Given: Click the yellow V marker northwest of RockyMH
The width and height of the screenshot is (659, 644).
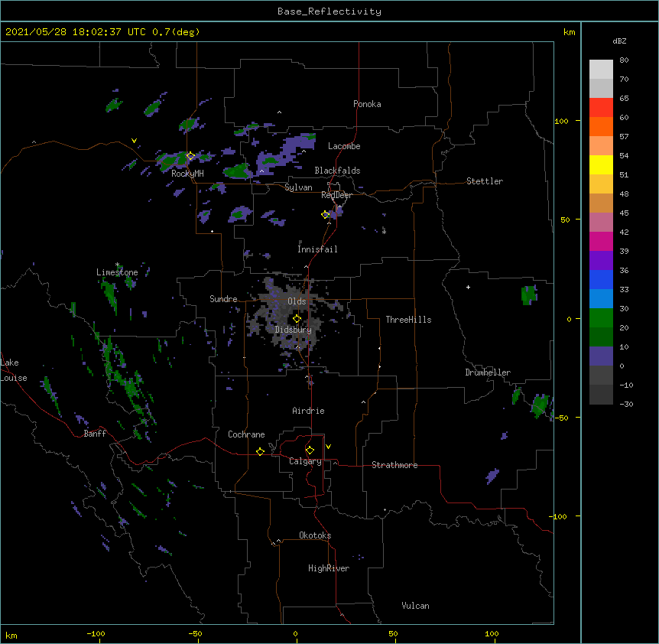Looking at the screenshot, I should 134,141.
